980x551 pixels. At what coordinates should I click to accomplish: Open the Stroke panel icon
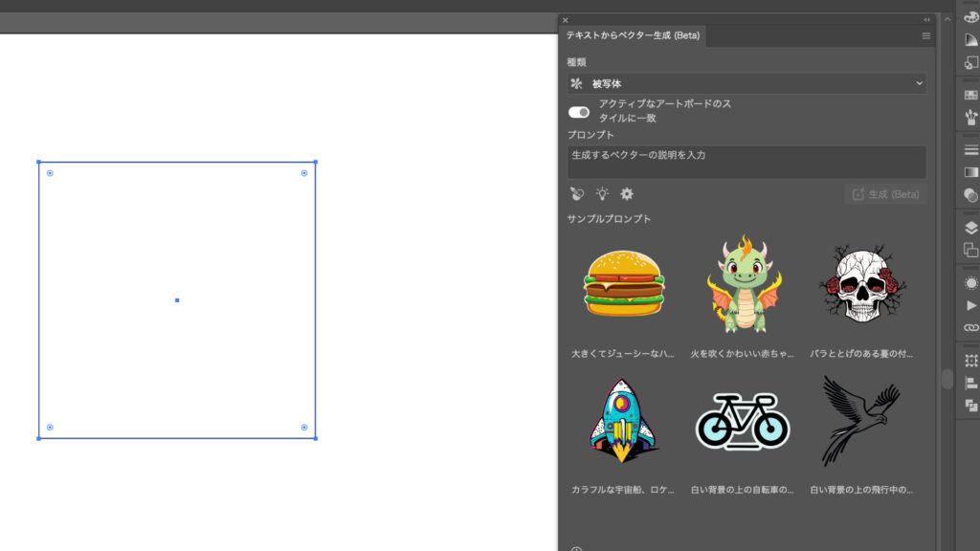pyautogui.click(x=969, y=151)
